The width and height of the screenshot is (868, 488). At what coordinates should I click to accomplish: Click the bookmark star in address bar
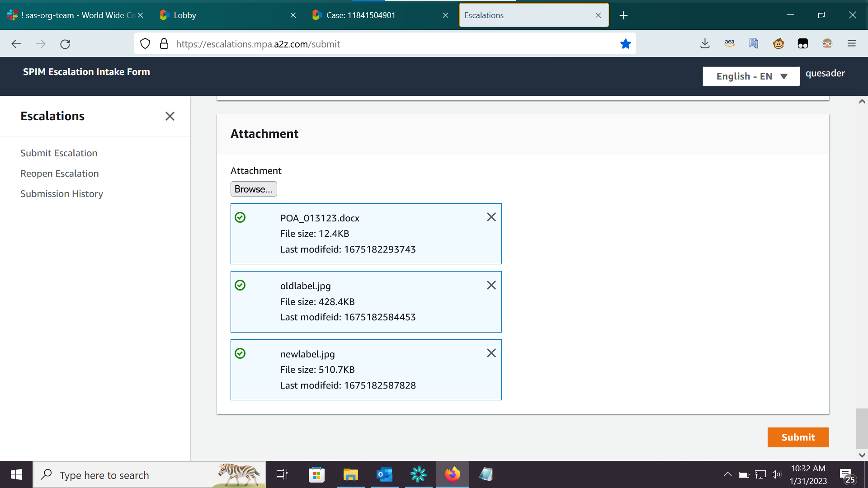point(625,44)
